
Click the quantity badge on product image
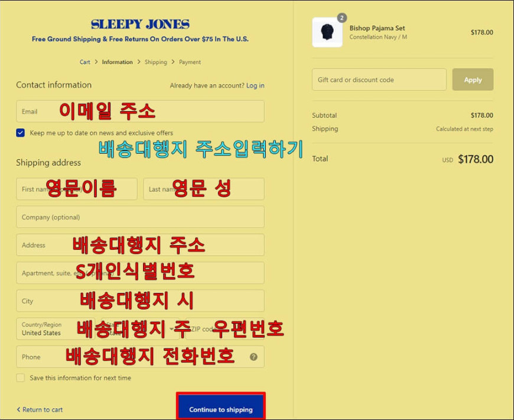pyautogui.click(x=342, y=18)
